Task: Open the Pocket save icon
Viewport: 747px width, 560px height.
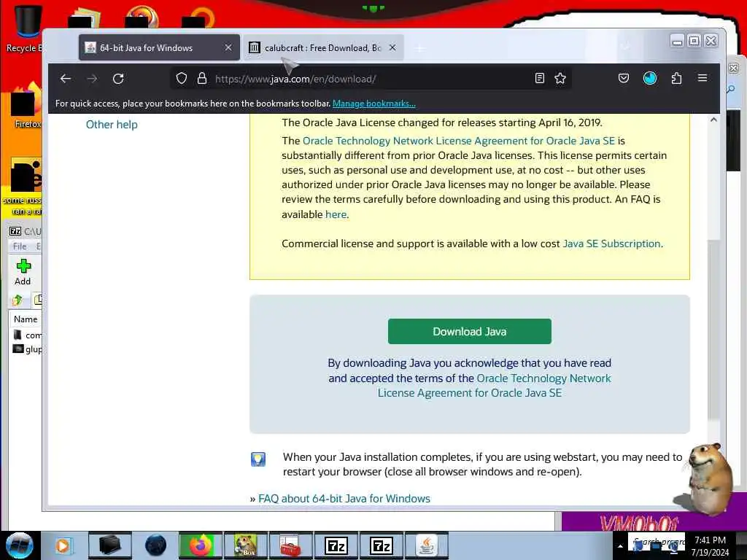Action: (624, 78)
